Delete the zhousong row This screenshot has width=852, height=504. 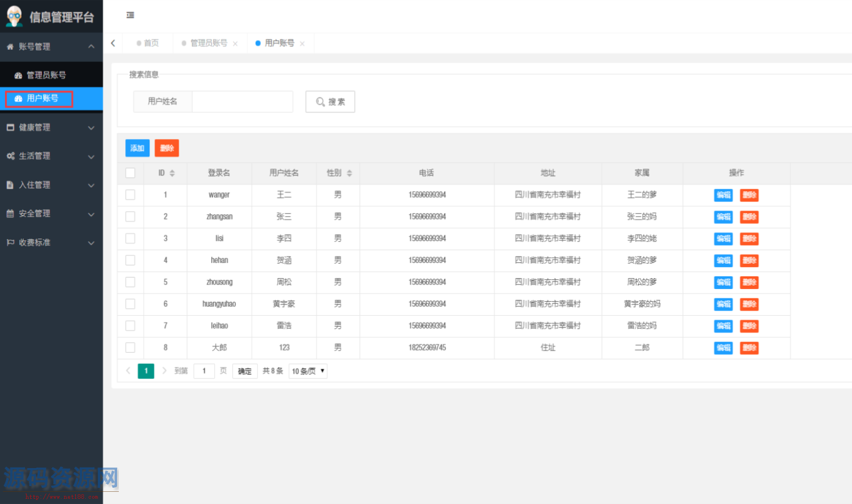[x=749, y=282]
